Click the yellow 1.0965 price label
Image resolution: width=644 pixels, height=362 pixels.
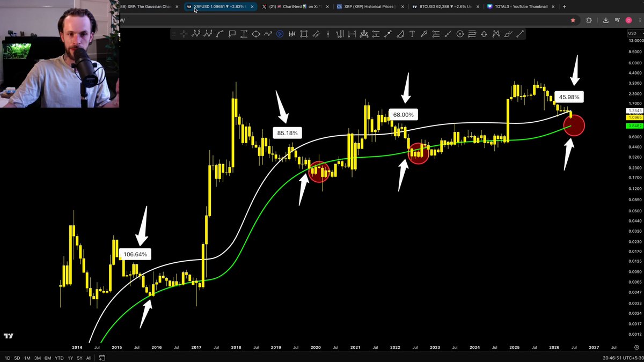634,116
